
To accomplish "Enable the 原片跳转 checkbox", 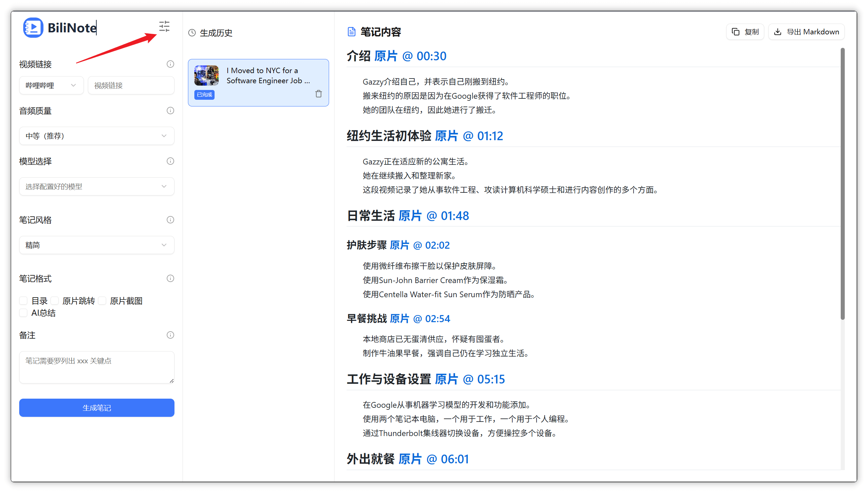I will [55, 300].
